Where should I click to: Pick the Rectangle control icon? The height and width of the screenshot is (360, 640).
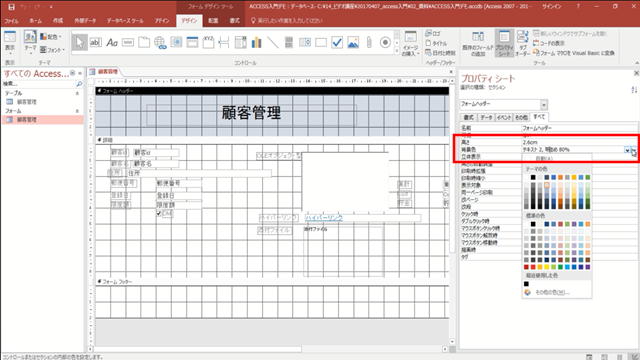pos(321,42)
